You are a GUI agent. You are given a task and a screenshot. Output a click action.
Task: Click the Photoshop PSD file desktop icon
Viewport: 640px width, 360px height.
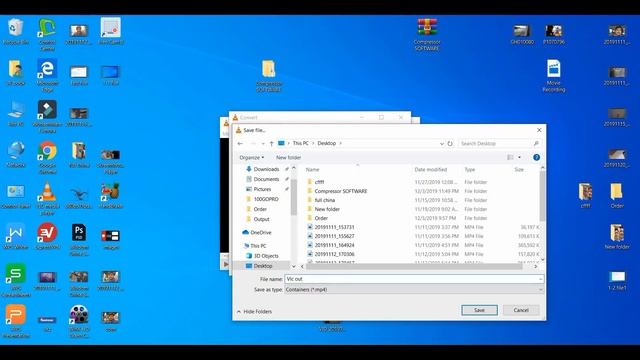[79, 239]
